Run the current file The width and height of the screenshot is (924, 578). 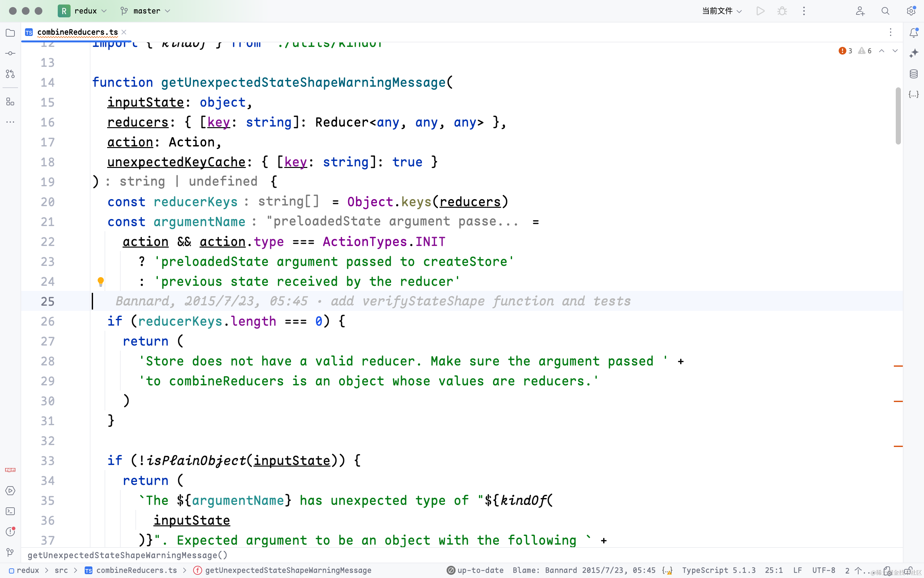click(x=760, y=11)
